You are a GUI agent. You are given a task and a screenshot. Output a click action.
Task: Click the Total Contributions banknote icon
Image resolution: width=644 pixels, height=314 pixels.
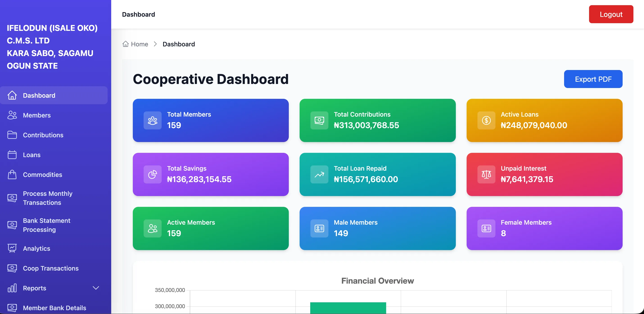319,120
